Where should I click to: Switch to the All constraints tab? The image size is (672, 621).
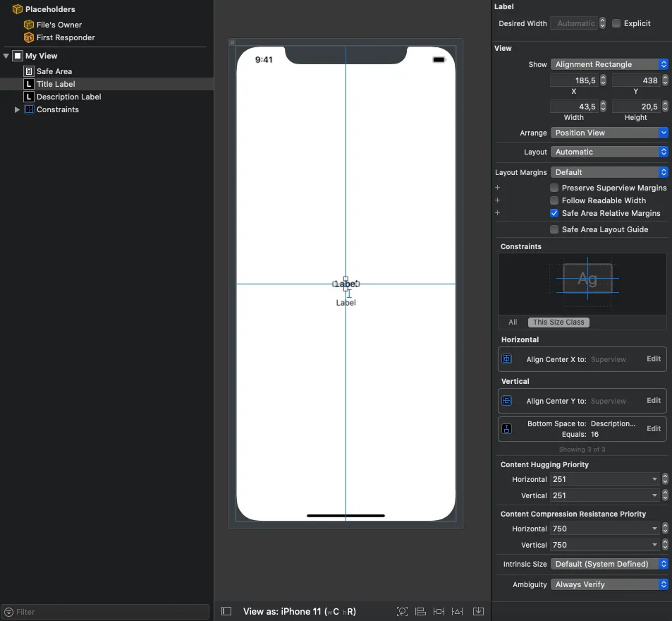point(513,322)
